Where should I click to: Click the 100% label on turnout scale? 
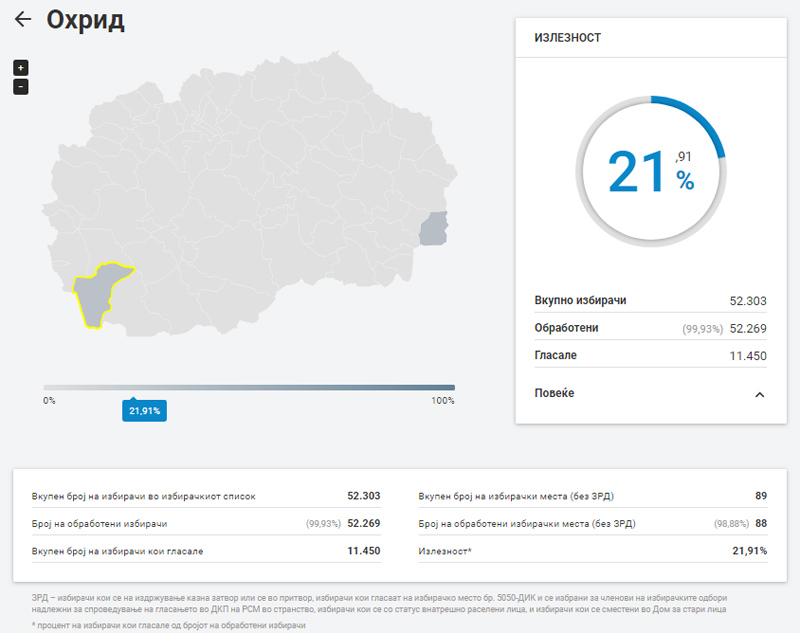[x=442, y=400]
